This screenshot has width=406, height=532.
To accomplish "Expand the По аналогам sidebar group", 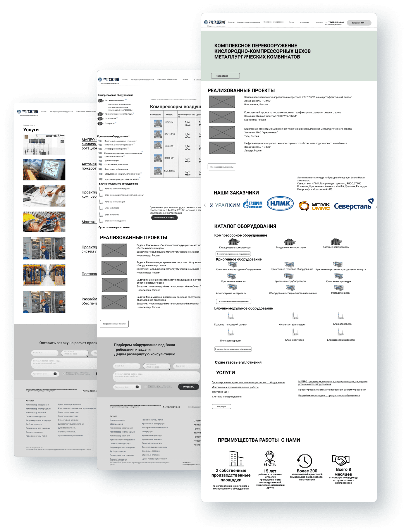I will coord(117,118).
